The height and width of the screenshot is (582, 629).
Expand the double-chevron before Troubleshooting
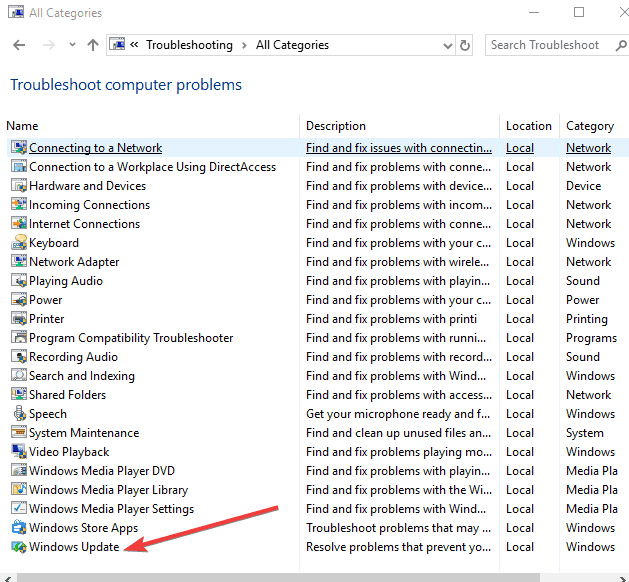point(134,45)
